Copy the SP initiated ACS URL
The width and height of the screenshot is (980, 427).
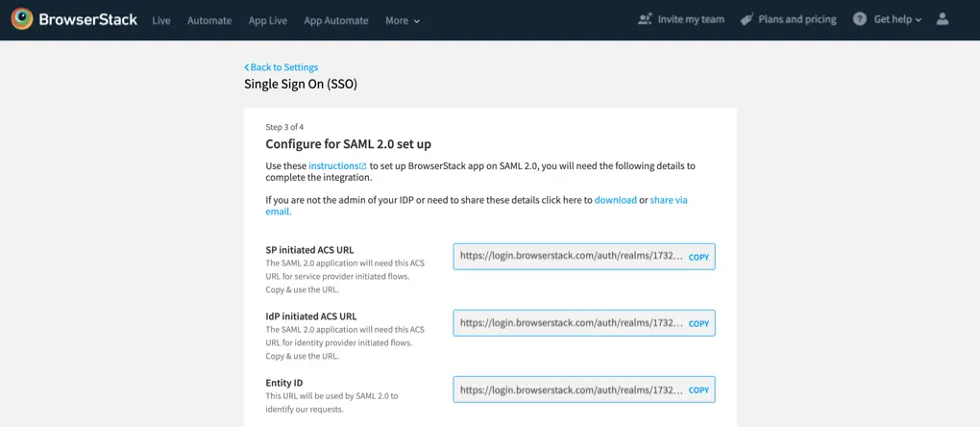(698, 257)
